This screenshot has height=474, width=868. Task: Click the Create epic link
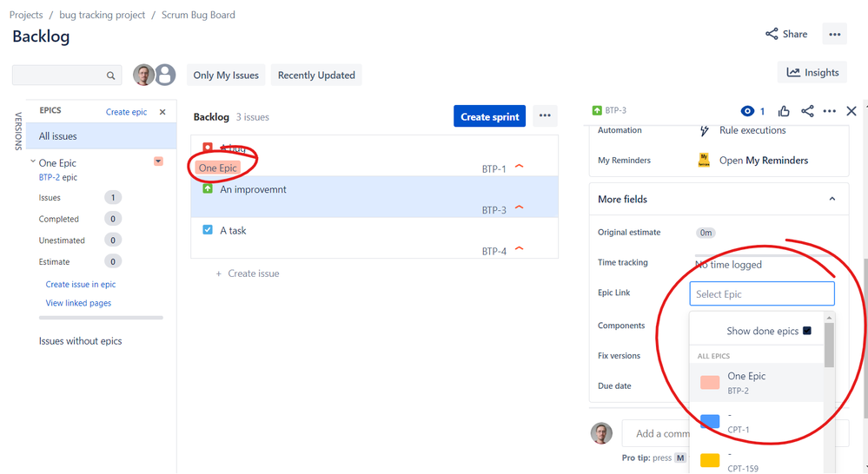(126, 112)
